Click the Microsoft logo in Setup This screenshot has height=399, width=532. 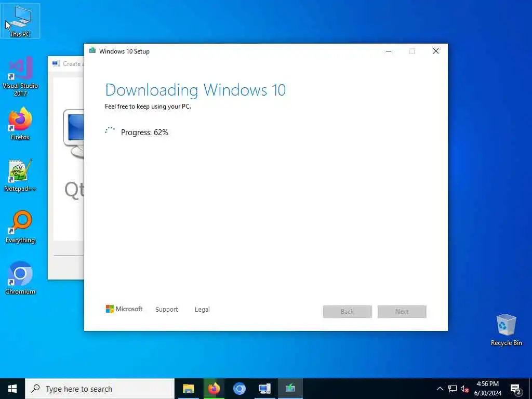(124, 309)
